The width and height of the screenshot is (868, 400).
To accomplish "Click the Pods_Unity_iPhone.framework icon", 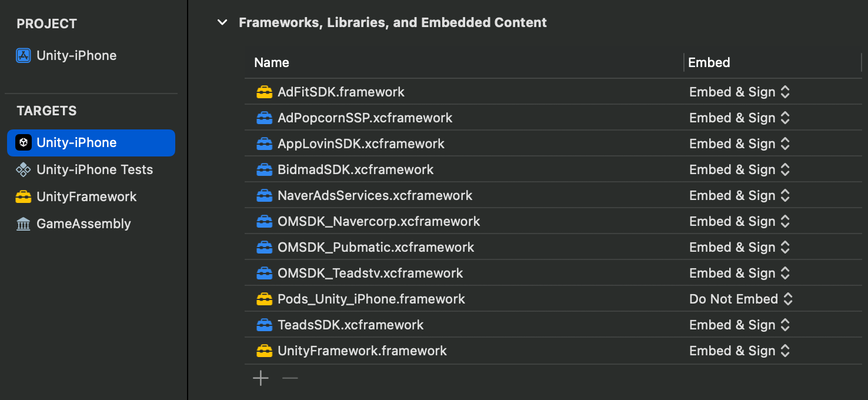I will click(264, 299).
